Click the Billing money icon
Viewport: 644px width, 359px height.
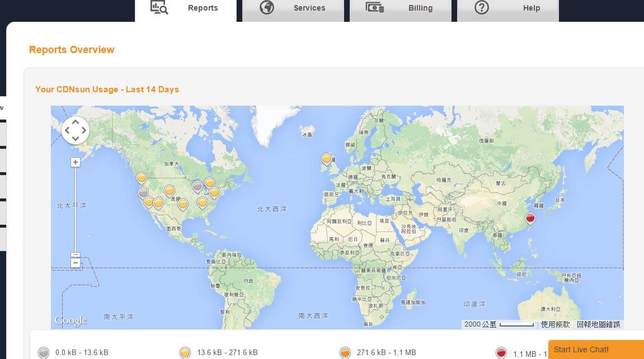tap(374, 7)
